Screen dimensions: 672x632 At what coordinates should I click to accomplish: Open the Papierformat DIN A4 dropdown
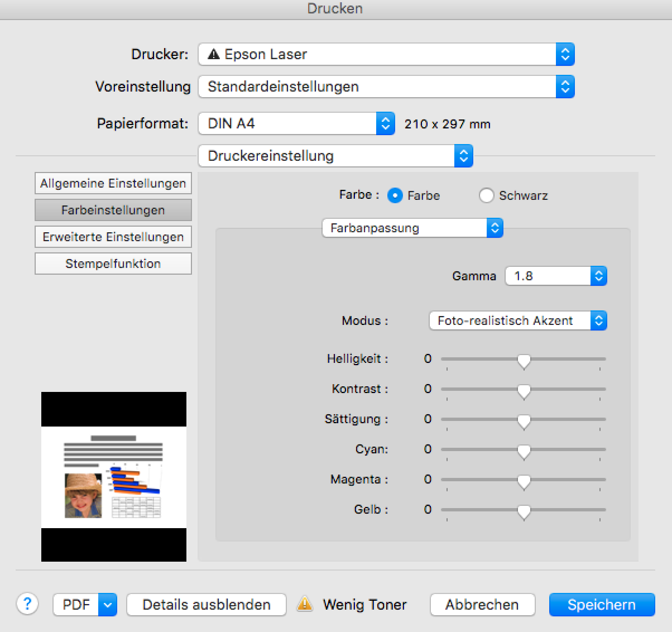point(296,123)
